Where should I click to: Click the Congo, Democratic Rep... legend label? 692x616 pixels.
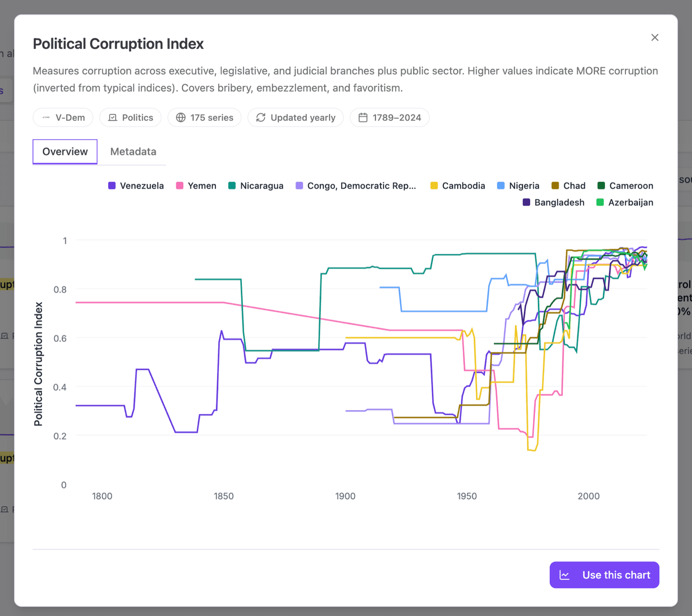coord(362,186)
